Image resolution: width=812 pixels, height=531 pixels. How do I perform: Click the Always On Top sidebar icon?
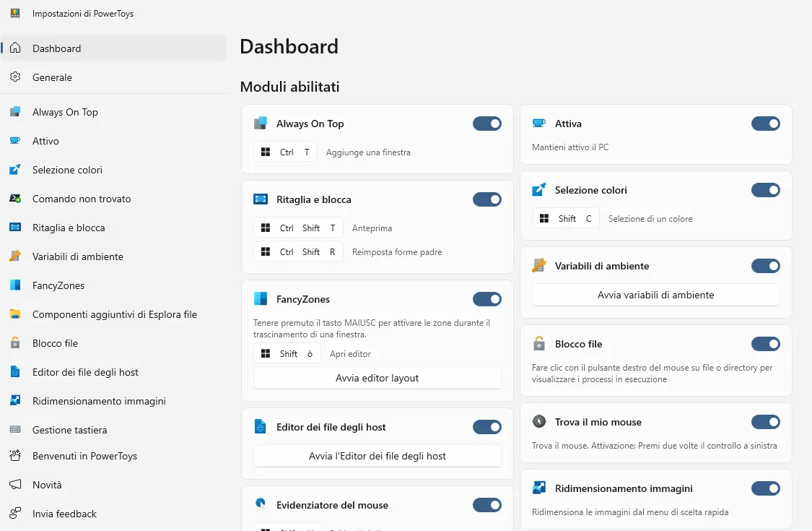(16, 111)
